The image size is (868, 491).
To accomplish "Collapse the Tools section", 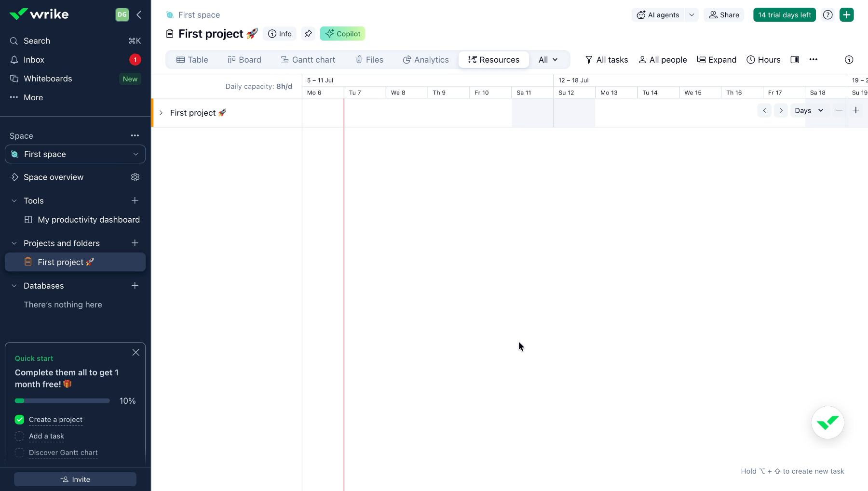I will 14,201.
